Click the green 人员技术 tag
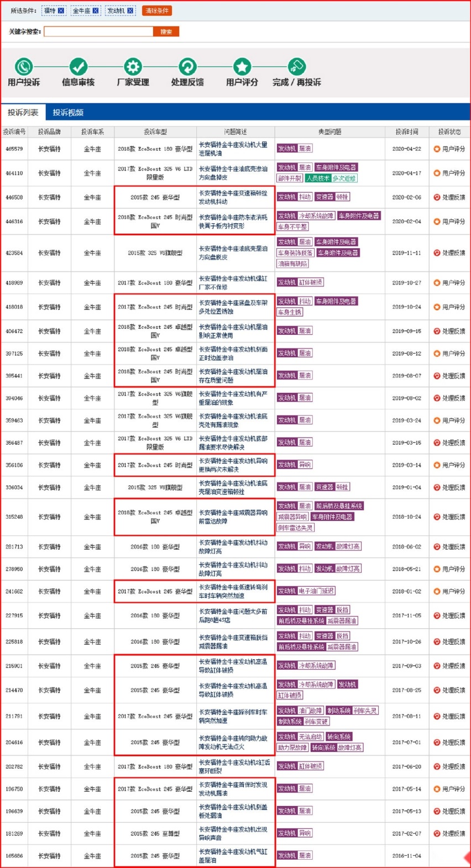The image size is (471, 868). pos(318,178)
